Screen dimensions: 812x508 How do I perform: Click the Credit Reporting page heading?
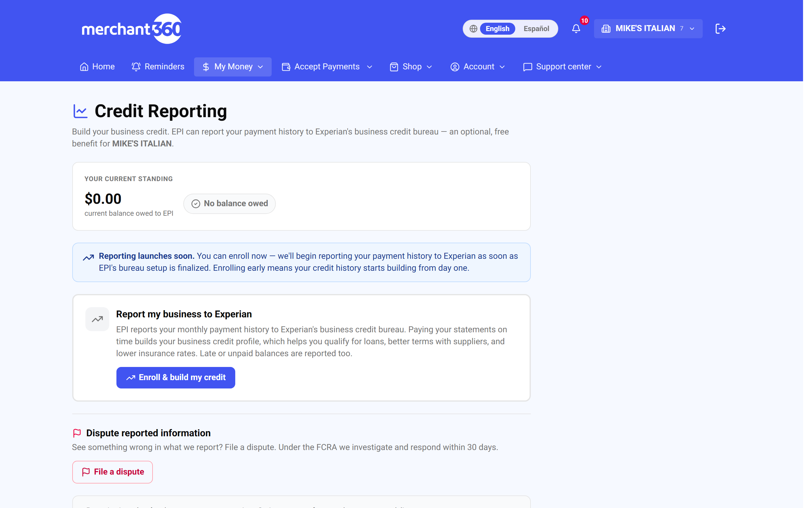coord(161,111)
